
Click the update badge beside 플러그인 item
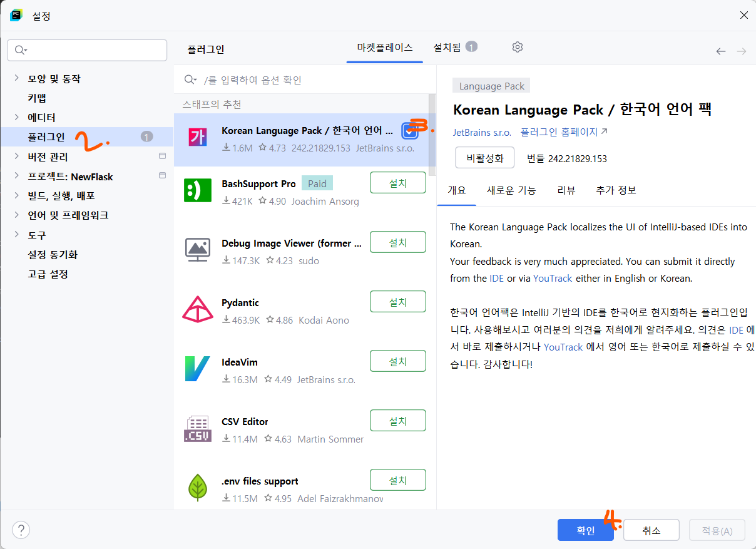[146, 136]
